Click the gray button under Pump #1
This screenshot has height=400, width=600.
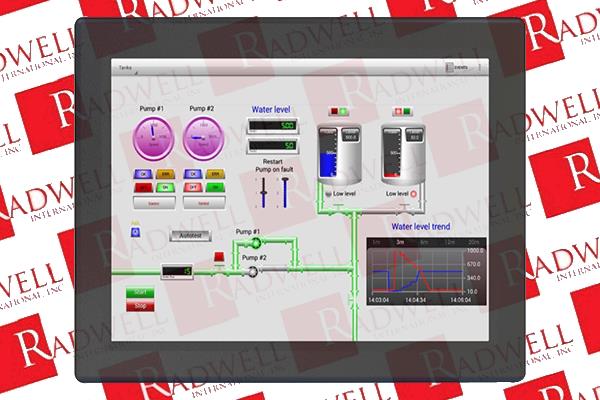click(154, 203)
